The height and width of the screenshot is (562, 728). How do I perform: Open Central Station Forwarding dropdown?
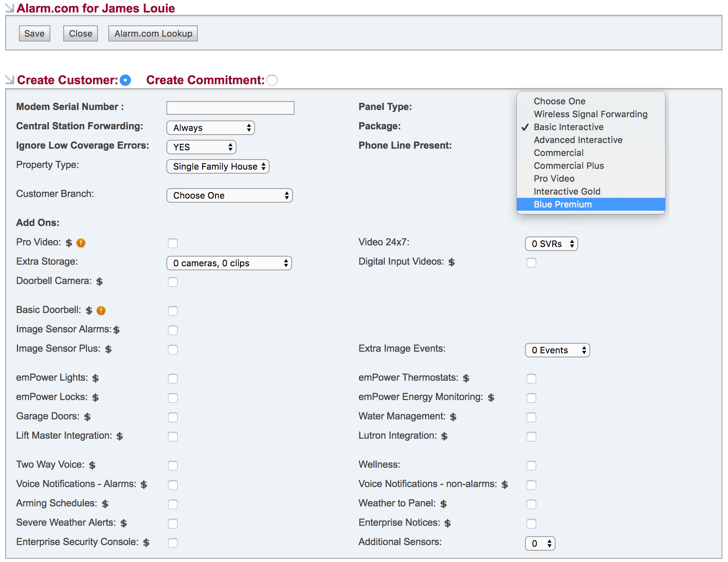(x=210, y=128)
